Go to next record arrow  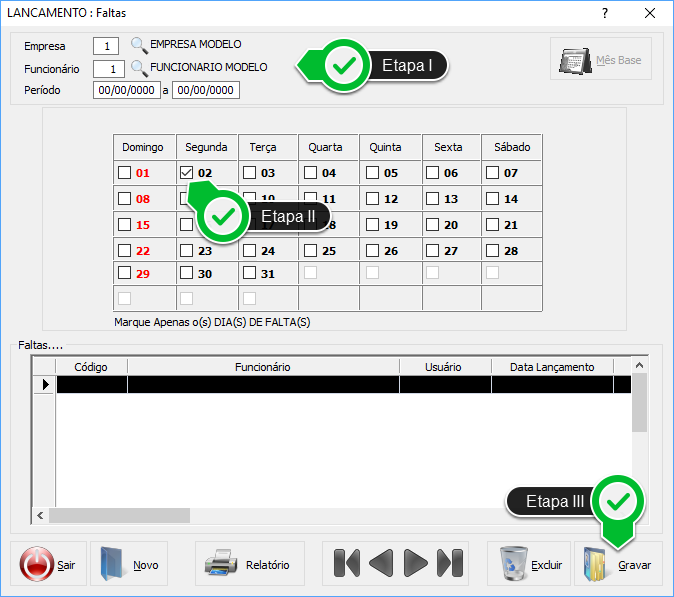(416, 563)
